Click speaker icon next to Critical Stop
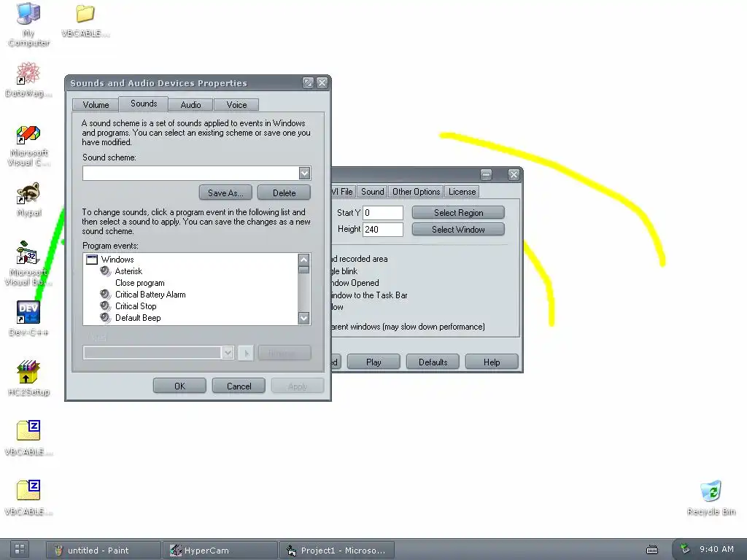 [105, 306]
